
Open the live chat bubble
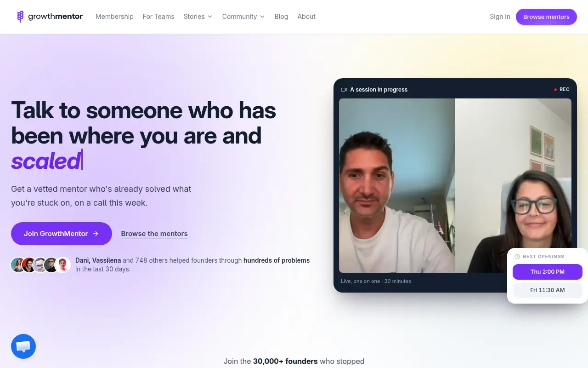click(23, 346)
